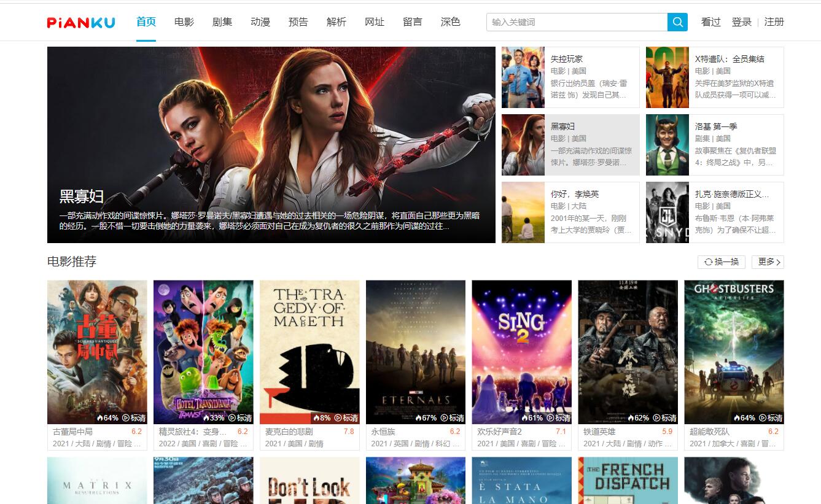Click the 7.8 rating of 麦克白的悲剧
This screenshot has height=504, width=821.
349,432
